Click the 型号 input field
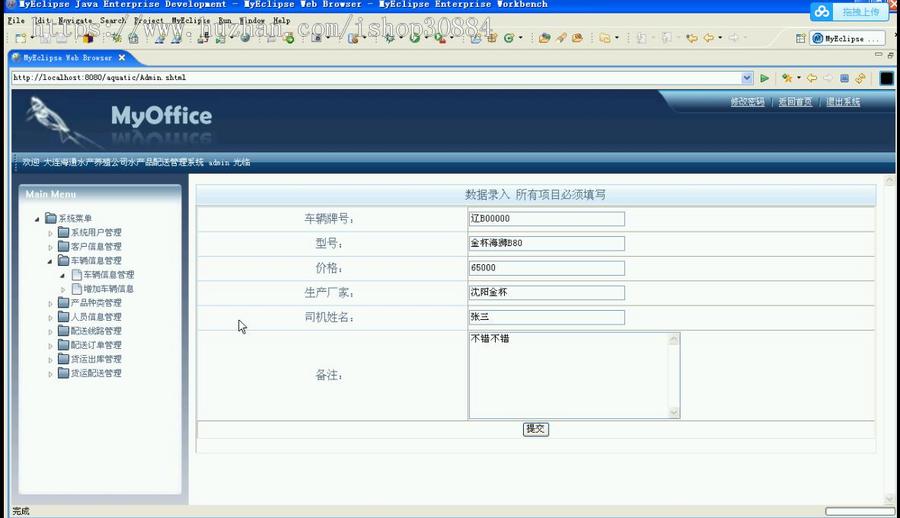Viewport: 900px width, 518px height. coord(546,243)
